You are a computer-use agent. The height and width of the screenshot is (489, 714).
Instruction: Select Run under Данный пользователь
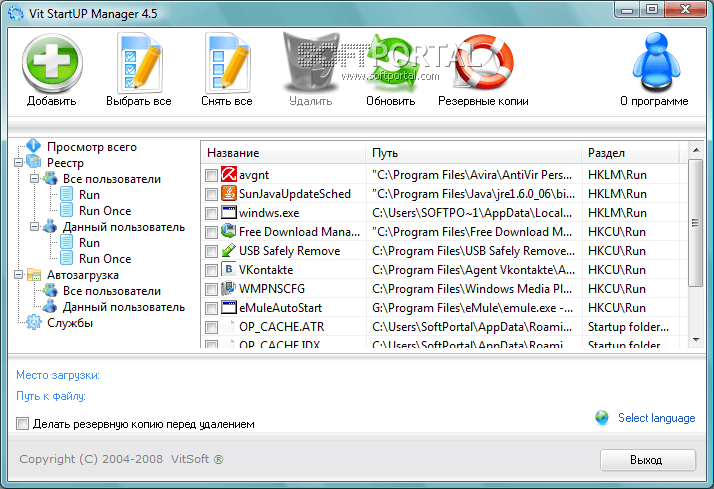click(89, 243)
